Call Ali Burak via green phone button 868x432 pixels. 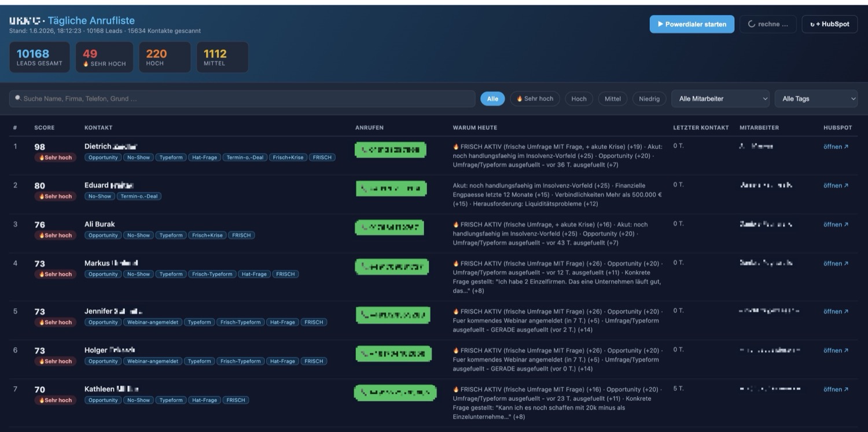tap(389, 228)
